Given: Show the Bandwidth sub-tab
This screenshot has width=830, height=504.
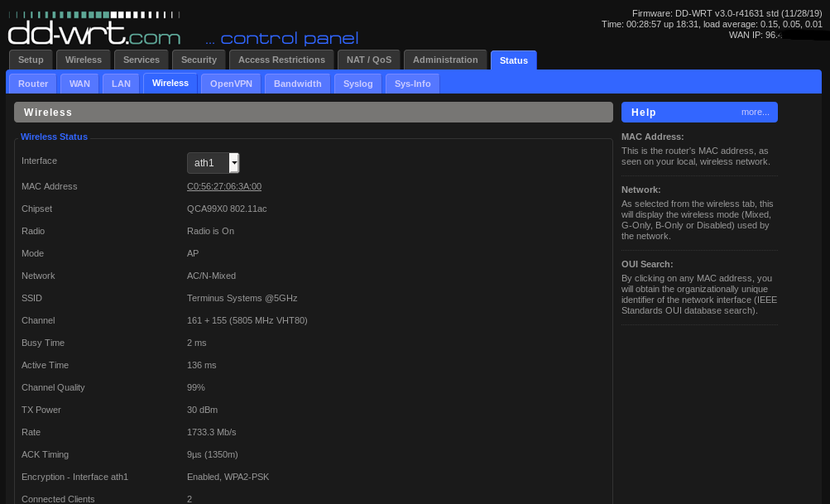Looking at the screenshot, I should coord(298,84).
